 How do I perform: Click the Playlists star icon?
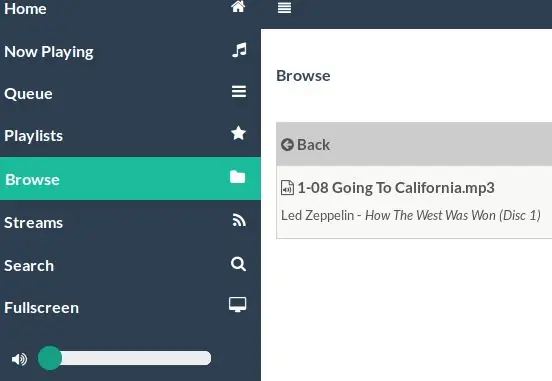238,133
